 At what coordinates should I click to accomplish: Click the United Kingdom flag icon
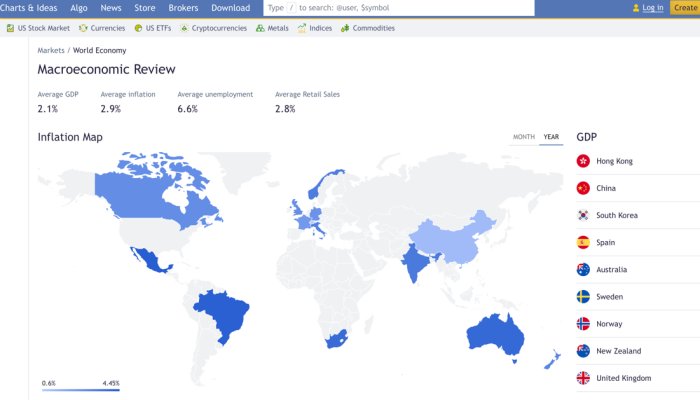tap(583, 378)
